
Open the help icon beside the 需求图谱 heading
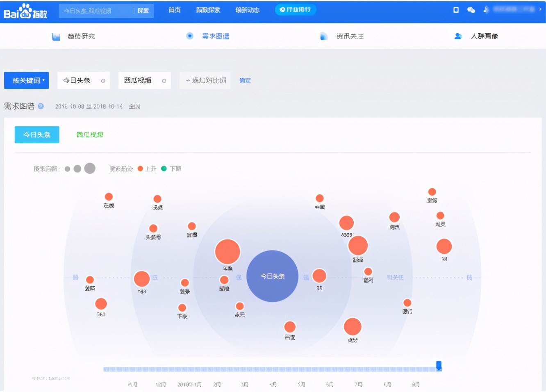click(41, 106)
